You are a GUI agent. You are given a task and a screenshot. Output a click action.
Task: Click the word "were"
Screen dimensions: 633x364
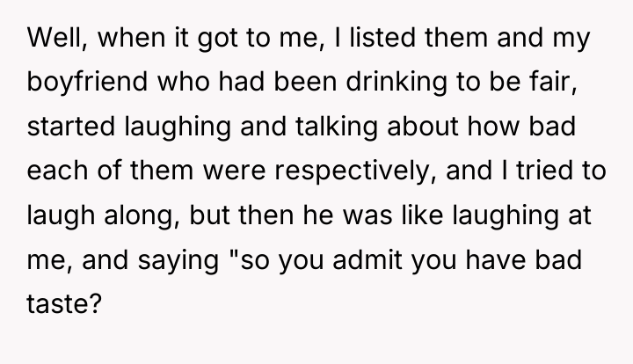click(234, 171)
